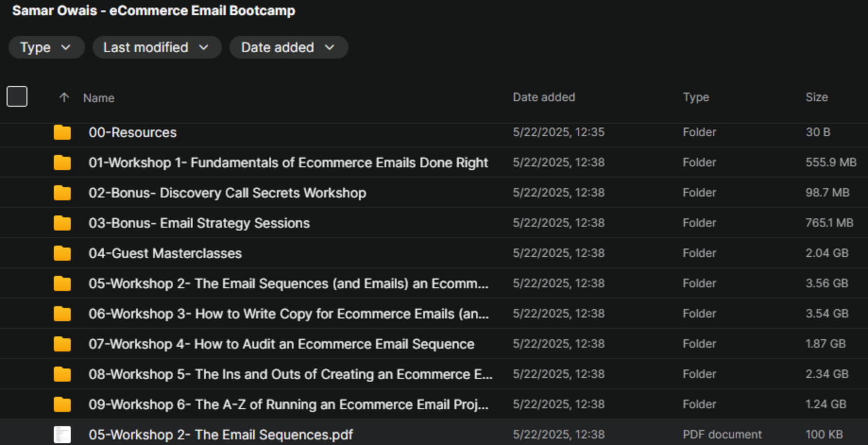Open 08-Workshop 5- The Ins and Outs
This screenshot has height=445, width=868.
click(x=291, y=374)
